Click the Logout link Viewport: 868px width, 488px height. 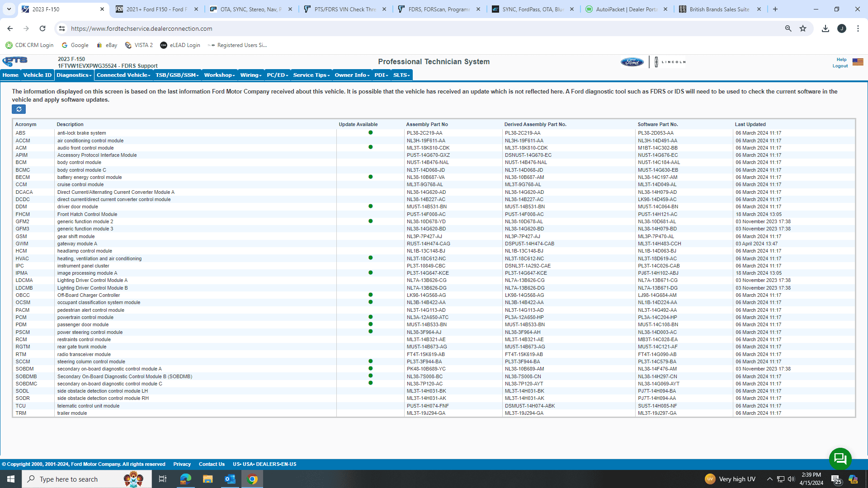tap(840, 66)
